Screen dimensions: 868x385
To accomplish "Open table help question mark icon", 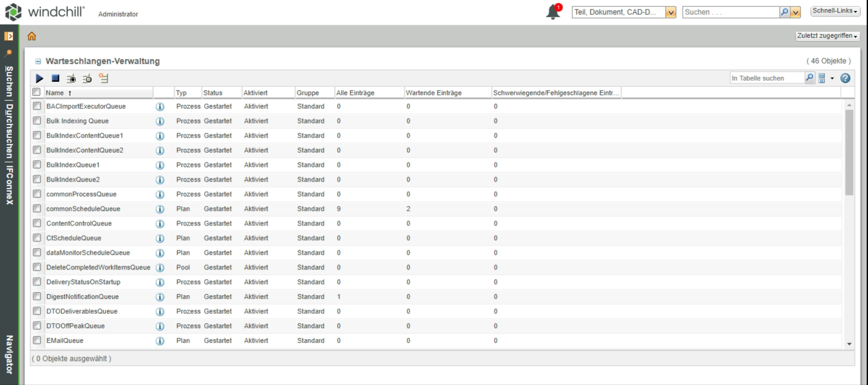I will click(x=846, y=78).
